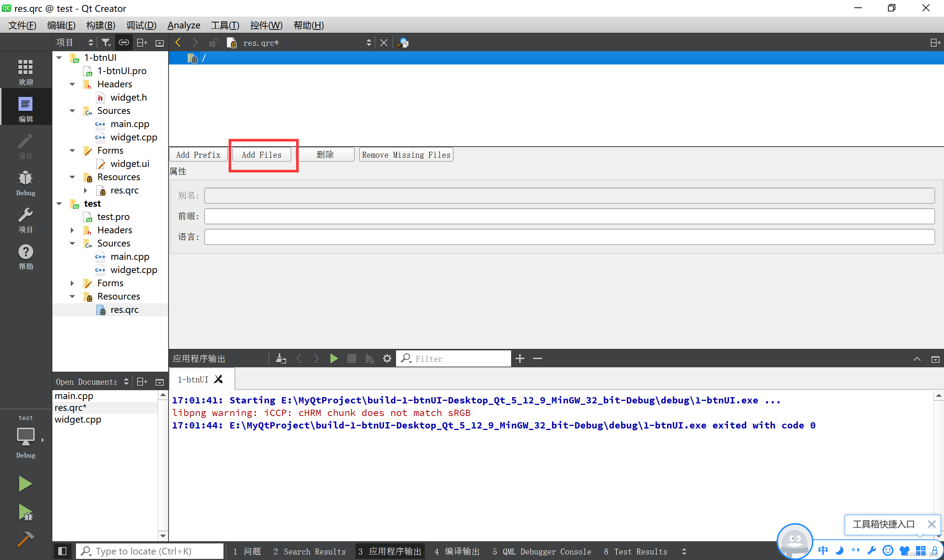
Task: Open the output panes selector arrows in status bar
Action: click(684, 551)
